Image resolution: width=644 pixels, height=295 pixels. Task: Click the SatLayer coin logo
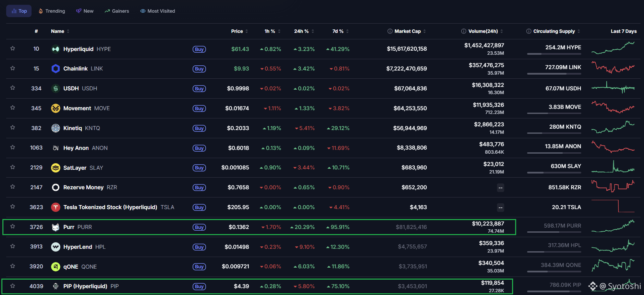56,168
